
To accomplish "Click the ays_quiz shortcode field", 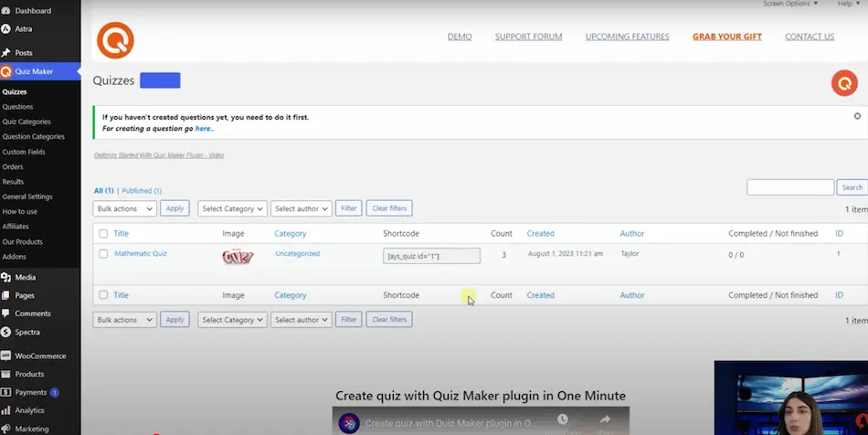I will coord(431,256).
